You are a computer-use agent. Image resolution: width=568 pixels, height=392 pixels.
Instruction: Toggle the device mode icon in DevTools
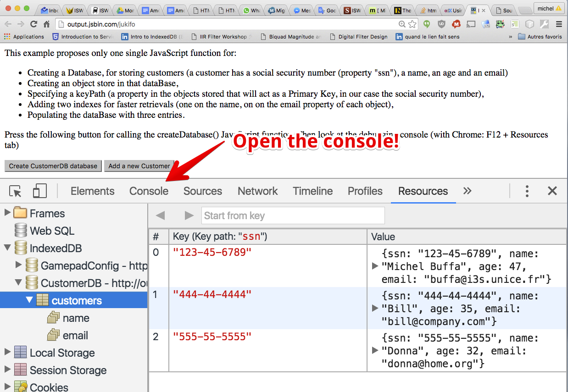coord(40,191)
